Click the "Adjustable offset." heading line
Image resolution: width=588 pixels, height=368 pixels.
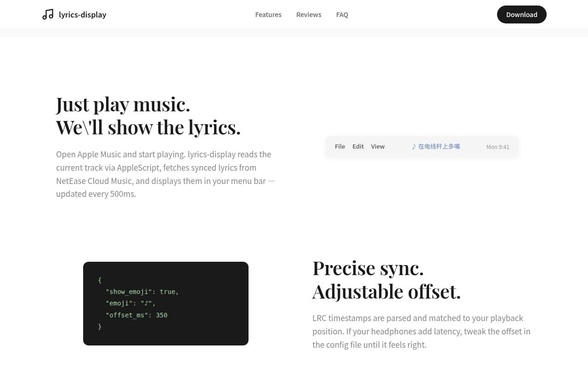coord(387,291)
